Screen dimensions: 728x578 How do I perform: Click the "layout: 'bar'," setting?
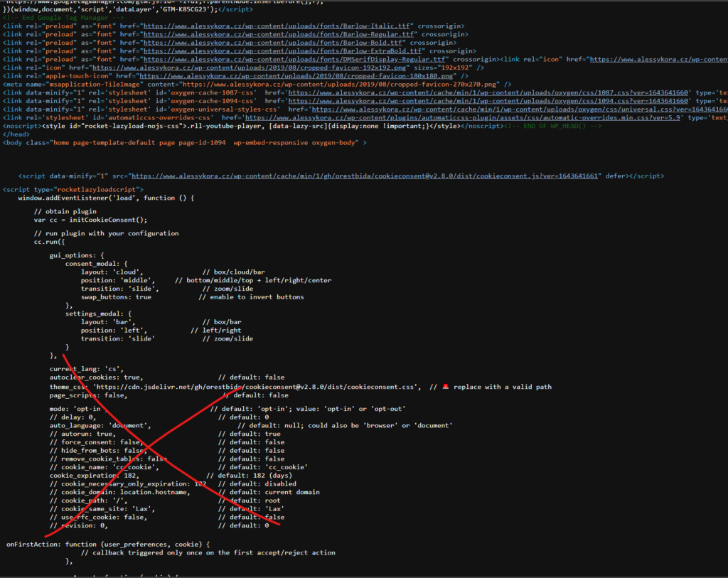point(108,322)
